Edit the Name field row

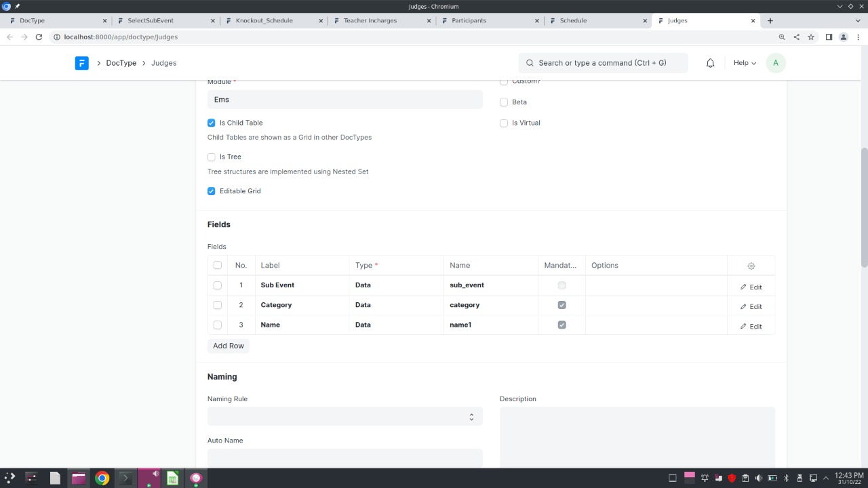click(x=751, y=326)
